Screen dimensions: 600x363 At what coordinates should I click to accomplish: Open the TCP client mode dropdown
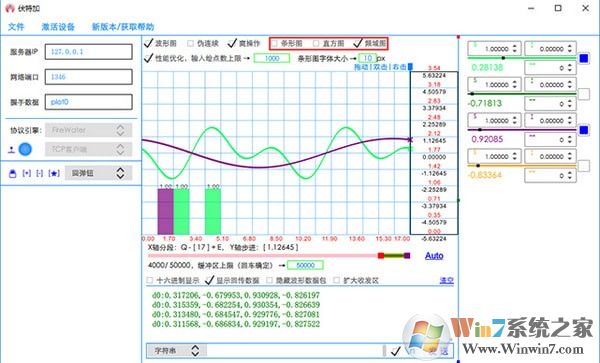point(88,149)
